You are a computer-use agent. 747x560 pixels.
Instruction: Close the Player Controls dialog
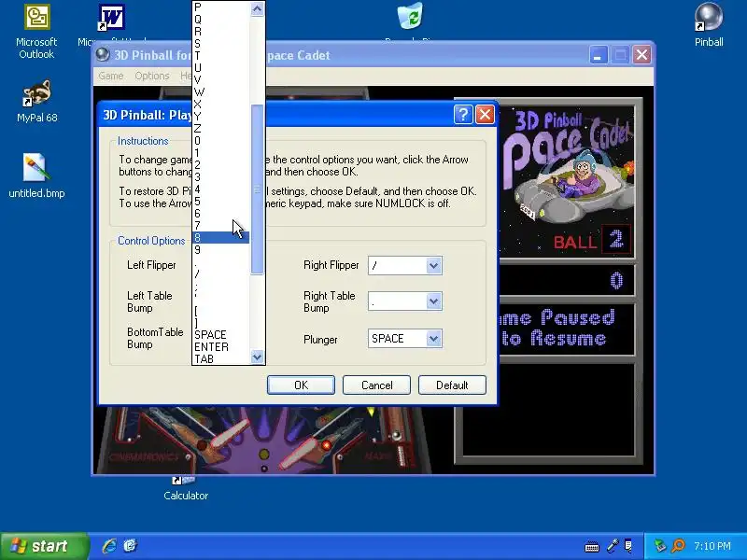coord(485,114)
